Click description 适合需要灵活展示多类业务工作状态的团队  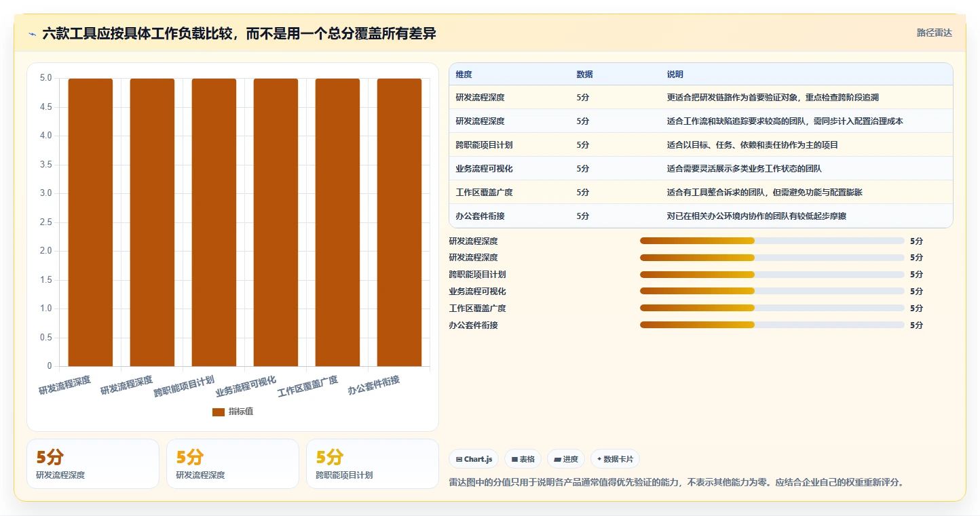coord(745,169)
